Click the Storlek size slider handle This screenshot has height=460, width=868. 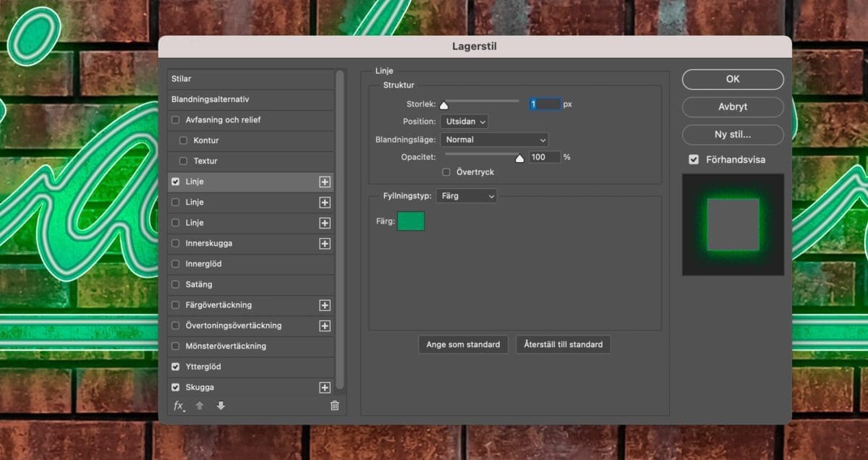tap(444, 106)
